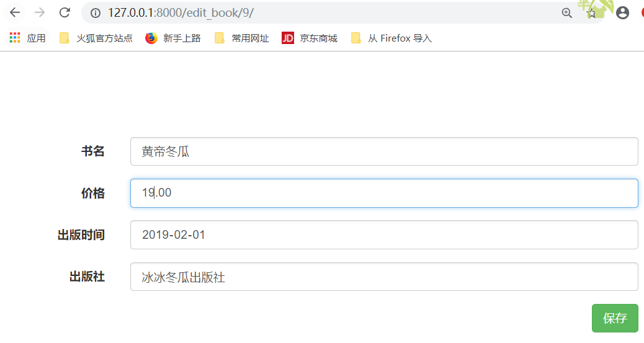The width and height of the screenshot is (644, 343).
Task: Click the 出版时间 date field 2019-02-01
Action: (x=384, y=235)
